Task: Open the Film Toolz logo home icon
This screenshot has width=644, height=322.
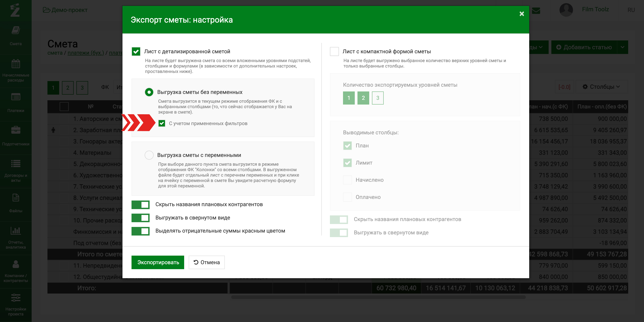Action: pos(15,10)
